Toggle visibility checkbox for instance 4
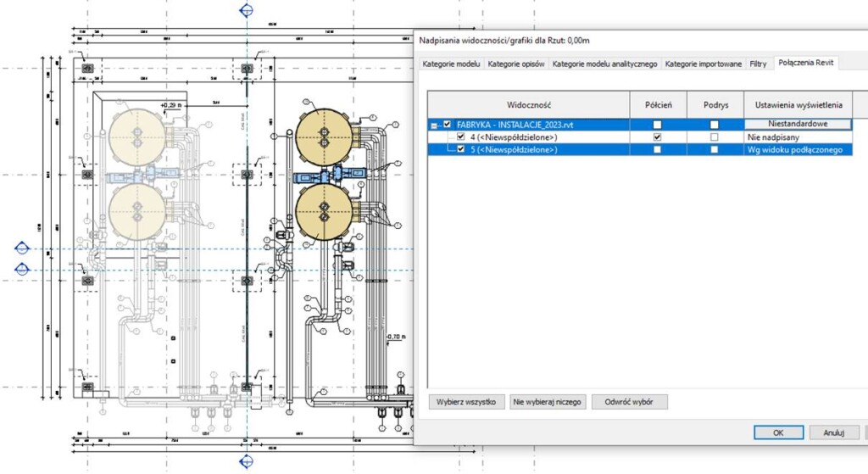 [460, 137]
